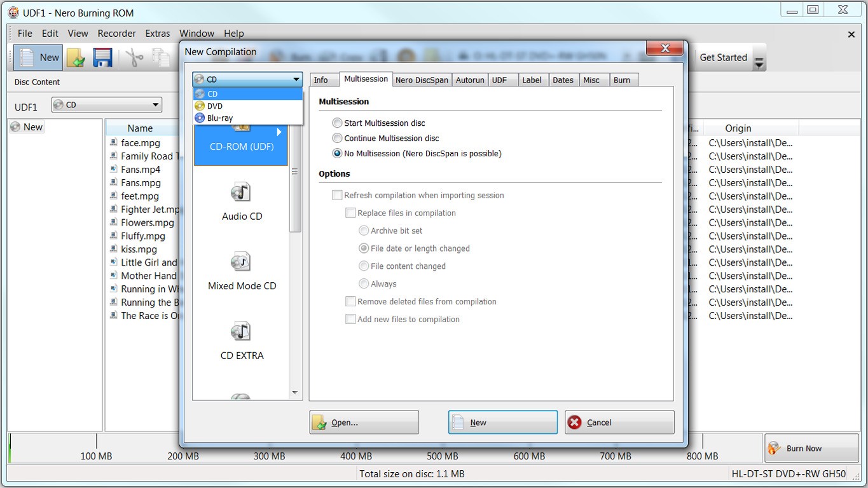Select DVD from the open media dropdown
The image size is (868, 488).
[214, 106]
